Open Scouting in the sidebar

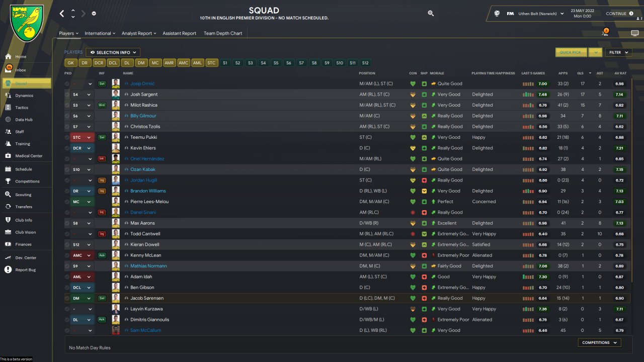[x=23, y=195]
